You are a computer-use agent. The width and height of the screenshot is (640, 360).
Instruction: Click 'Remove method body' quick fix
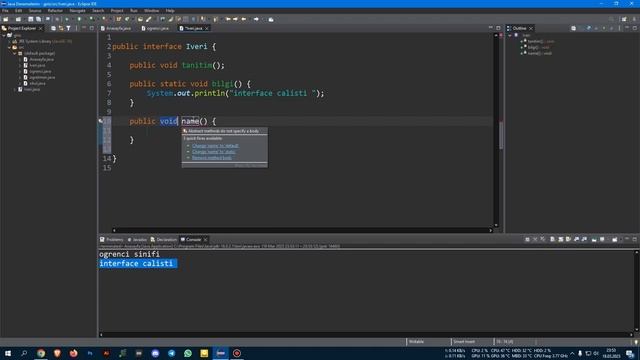[x=211, y=158]
